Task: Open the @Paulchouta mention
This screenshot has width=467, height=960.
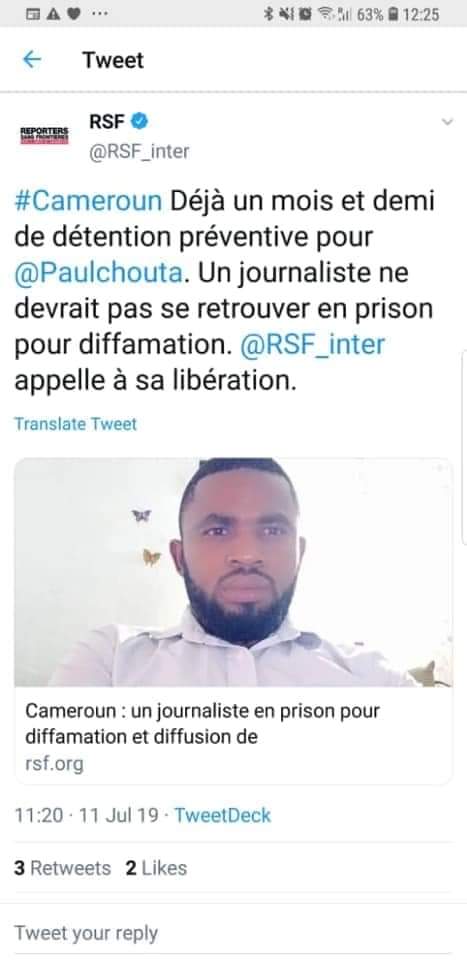Action: pos(98,272)
